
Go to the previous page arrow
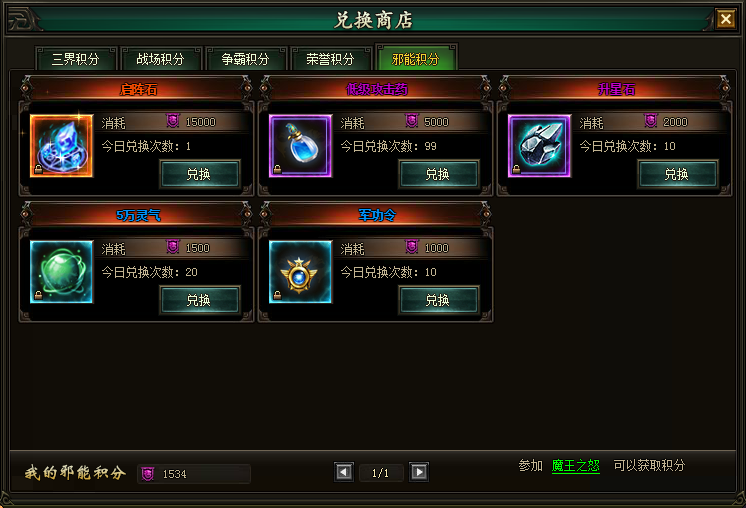click(344, 472)
